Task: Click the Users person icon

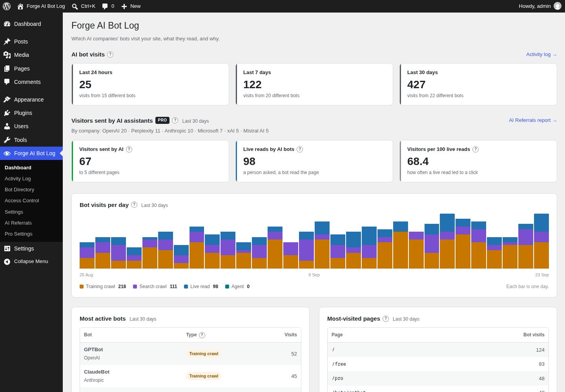Action: click(7, 126)
